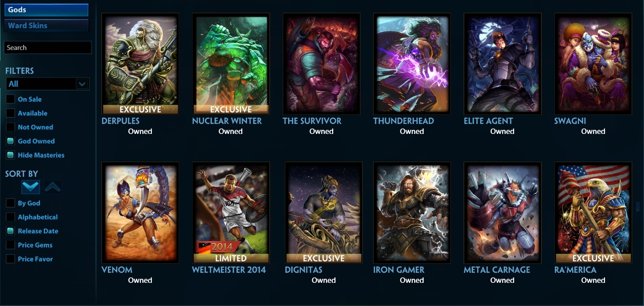Choose the Swagni skin card
Screen dimensions: 644x306
(593, 64)
